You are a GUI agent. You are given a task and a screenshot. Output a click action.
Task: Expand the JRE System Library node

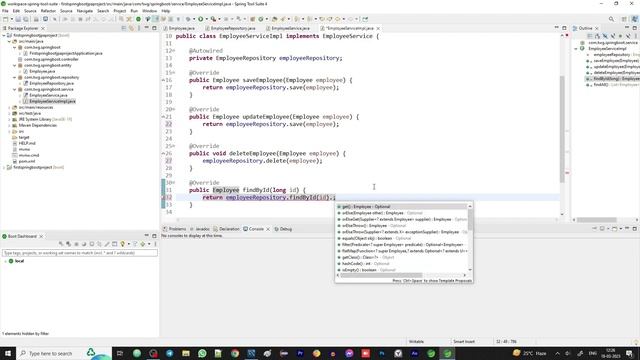(x=9, y=119)
